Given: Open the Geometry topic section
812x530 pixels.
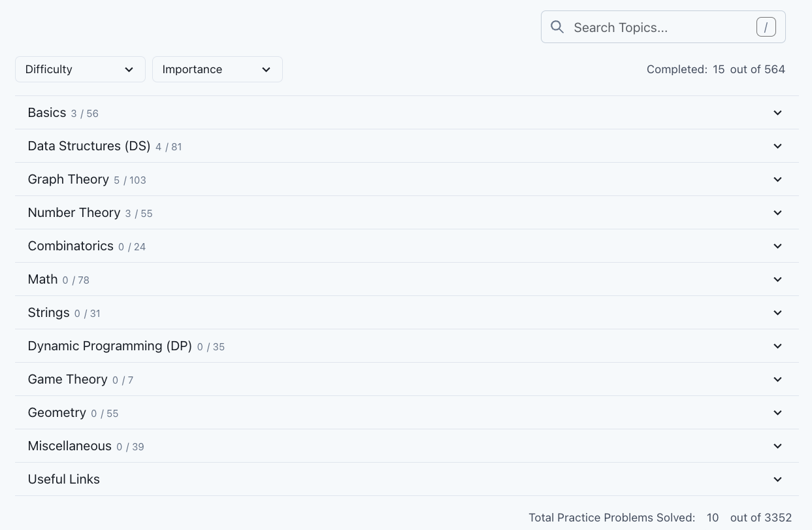Looking at the screenshot, I should (x=57, y=413).
